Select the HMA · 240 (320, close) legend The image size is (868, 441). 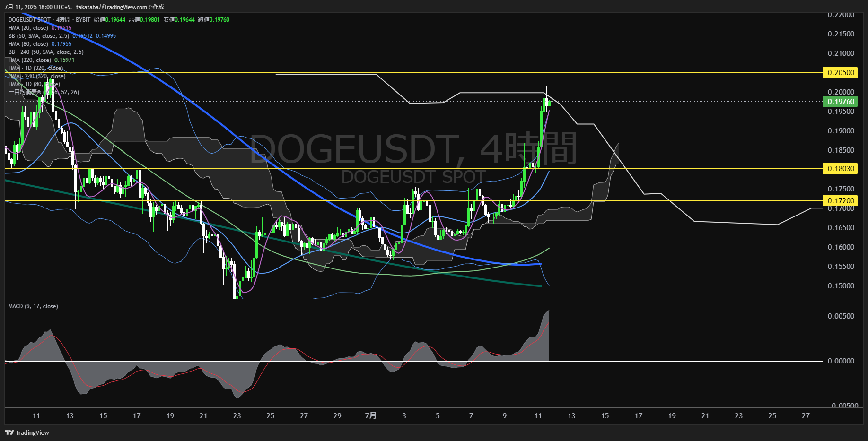37,76
